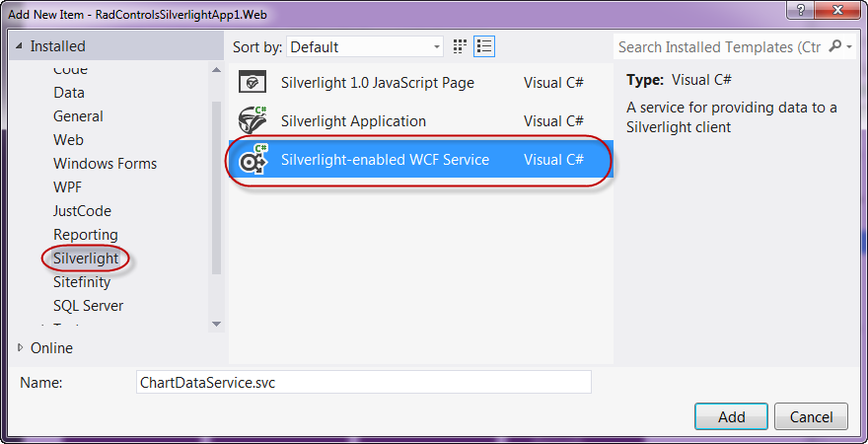
Task: Click the search magnifier icon
Action: [835, 46]
